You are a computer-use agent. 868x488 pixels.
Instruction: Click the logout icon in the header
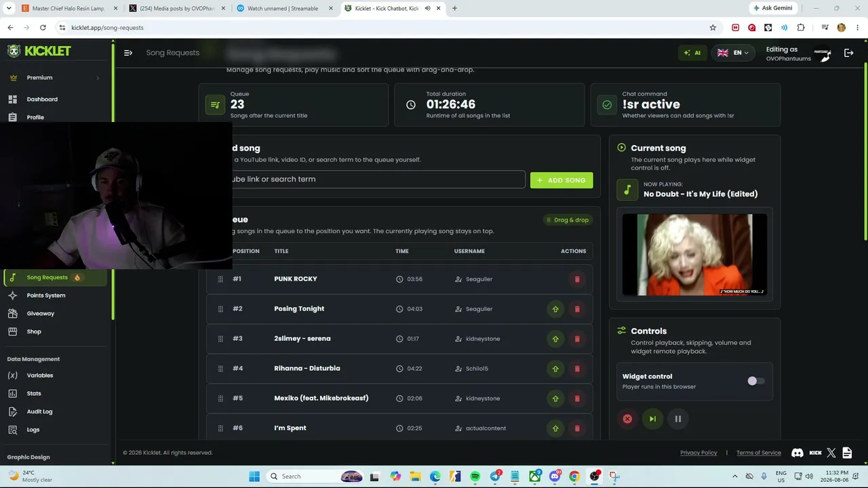coord(848,53)
